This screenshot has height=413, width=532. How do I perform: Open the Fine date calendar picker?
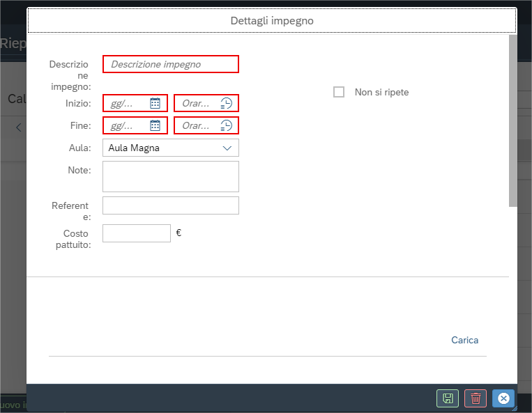tap(155, 125)
